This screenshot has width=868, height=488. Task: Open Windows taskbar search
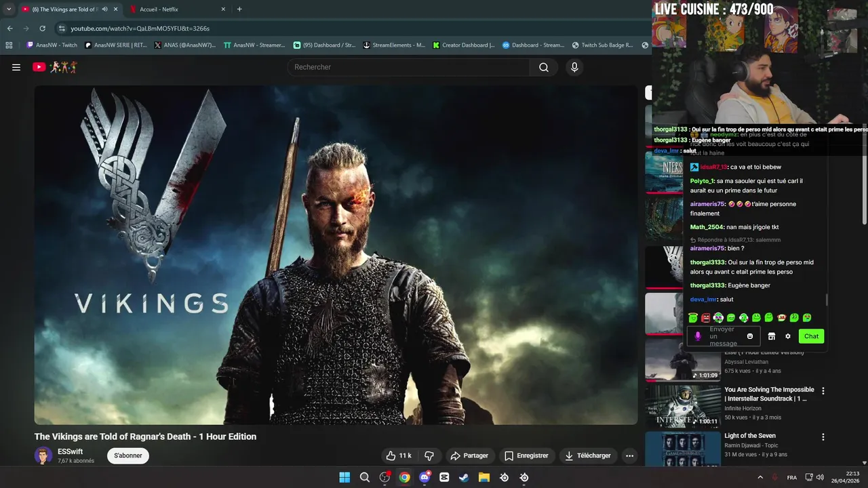[x=365, y=477]
